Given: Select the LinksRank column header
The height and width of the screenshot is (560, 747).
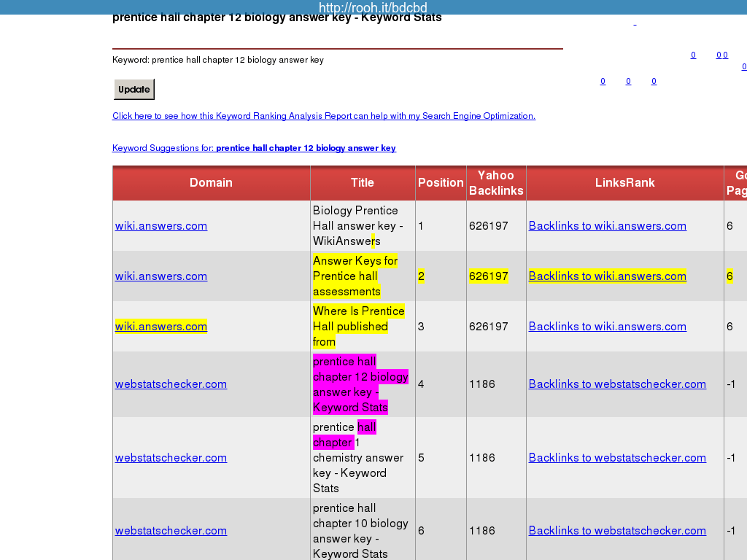Looking at the screenshot, I should pyautogui.click(x=624, y=183).
